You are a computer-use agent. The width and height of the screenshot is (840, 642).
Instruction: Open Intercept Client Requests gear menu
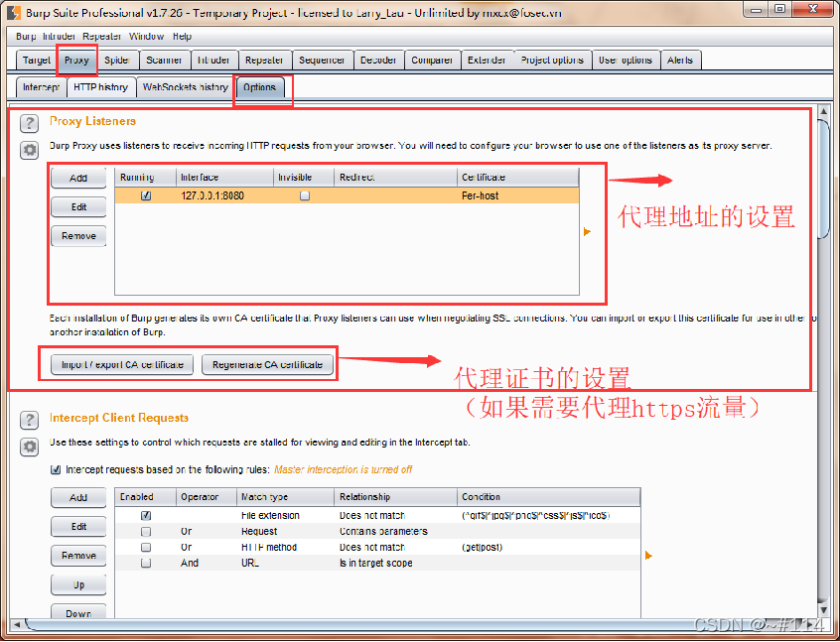click(30, 447)
